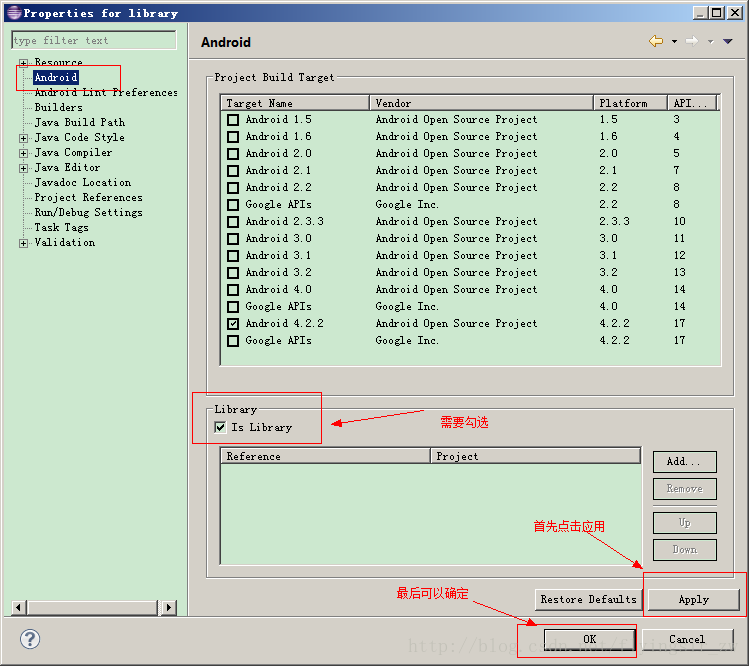The width and height of the screenshot is (749, 666).
Task: Check Google APIs platform 4.2.2 checkbox
Action: tap(233, 341)
